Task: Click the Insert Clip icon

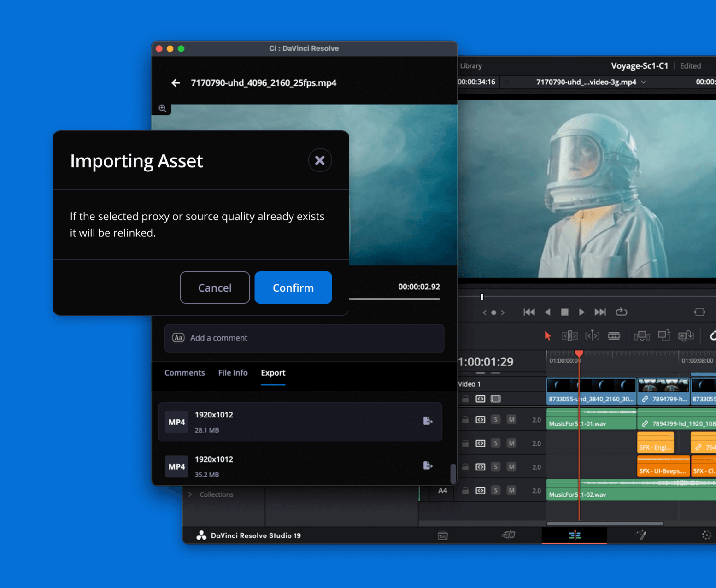Action: (641, 336)
